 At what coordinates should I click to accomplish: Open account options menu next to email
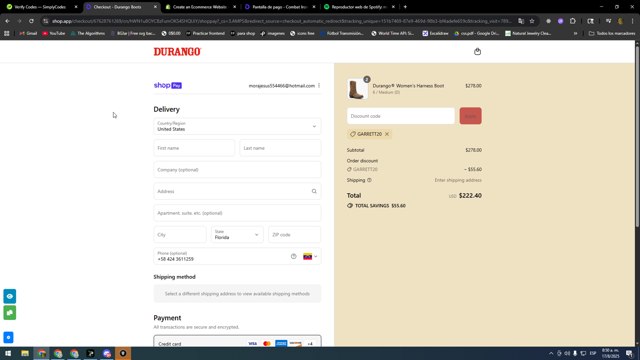pyautogui.click(x=319, y=85)
